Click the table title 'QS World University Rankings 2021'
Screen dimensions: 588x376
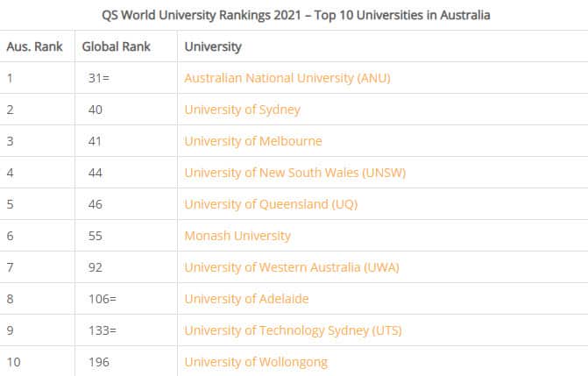coord(202,16)
